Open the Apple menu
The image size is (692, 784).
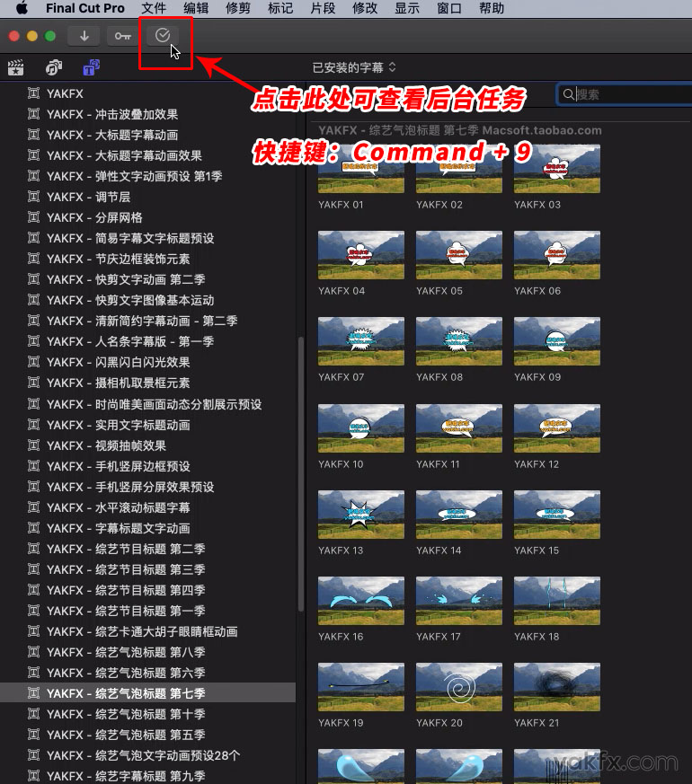22,8
